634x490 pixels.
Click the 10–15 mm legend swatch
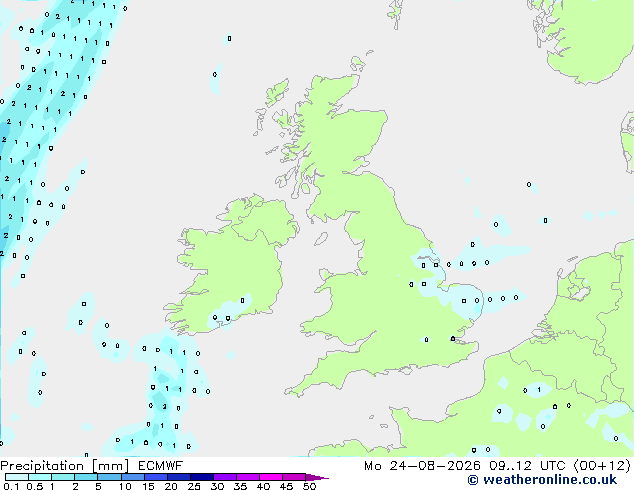point(132,477)
